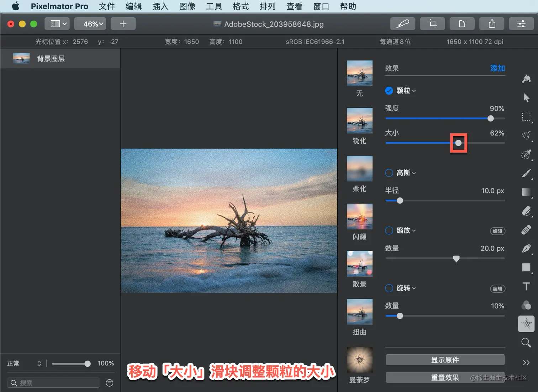
Task: Open the 排列 menu
Action: point(268,6)
